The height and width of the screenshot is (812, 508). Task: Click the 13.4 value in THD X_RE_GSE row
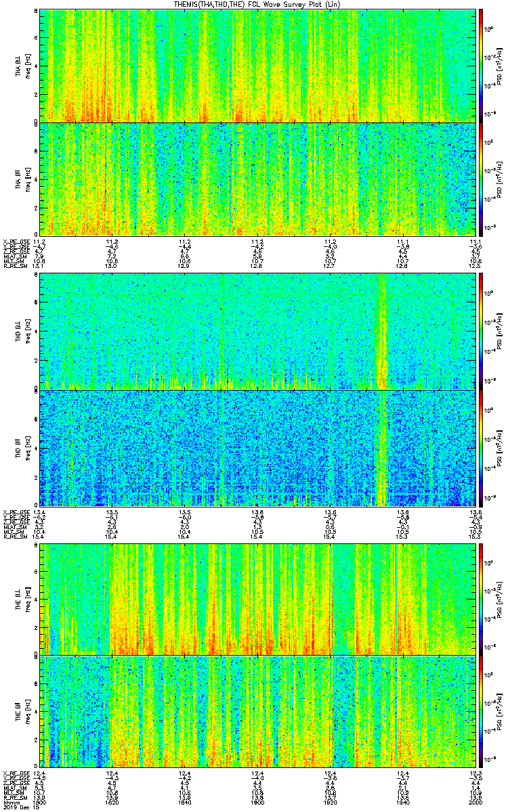click(x=39, y=512)
